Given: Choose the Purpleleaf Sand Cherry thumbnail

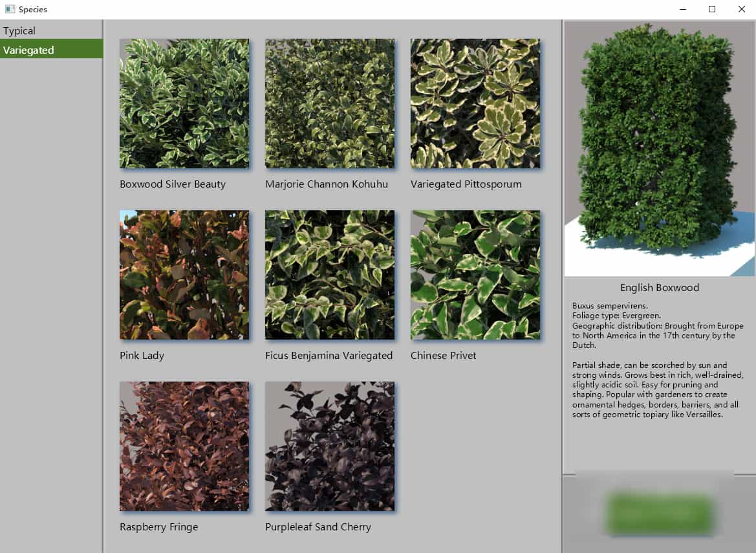Looking at the screenshot, I should [x=330, y=446].
